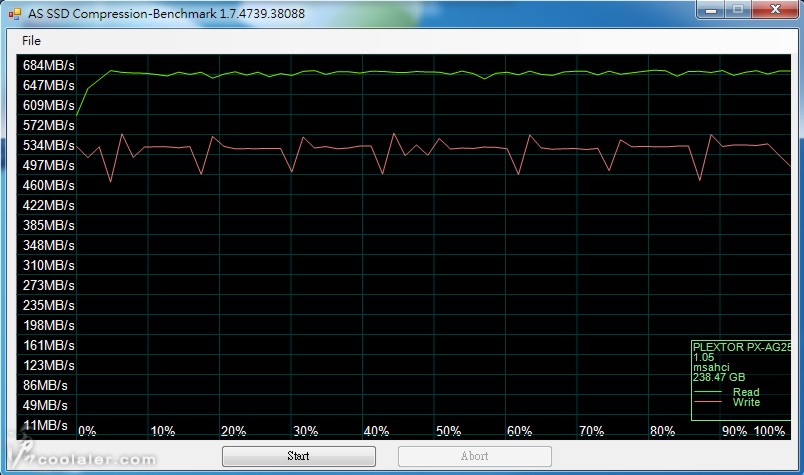Click the 238.47 GB capacity text

(719, 378)
